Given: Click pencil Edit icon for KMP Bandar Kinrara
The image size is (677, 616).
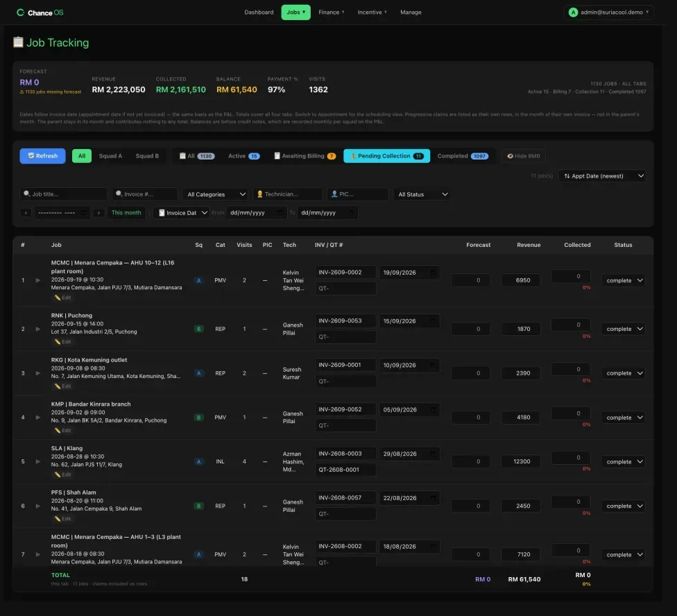Looking at the screenshot, I should [57, 430].
